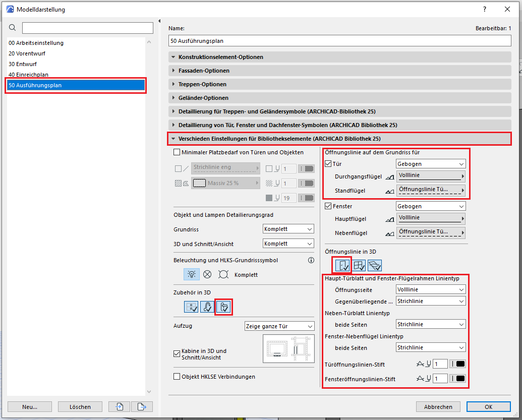Screen dimensions: 522x420
Task: Toggle door opening line in 3D icon
Action: (x=342, y=265)
